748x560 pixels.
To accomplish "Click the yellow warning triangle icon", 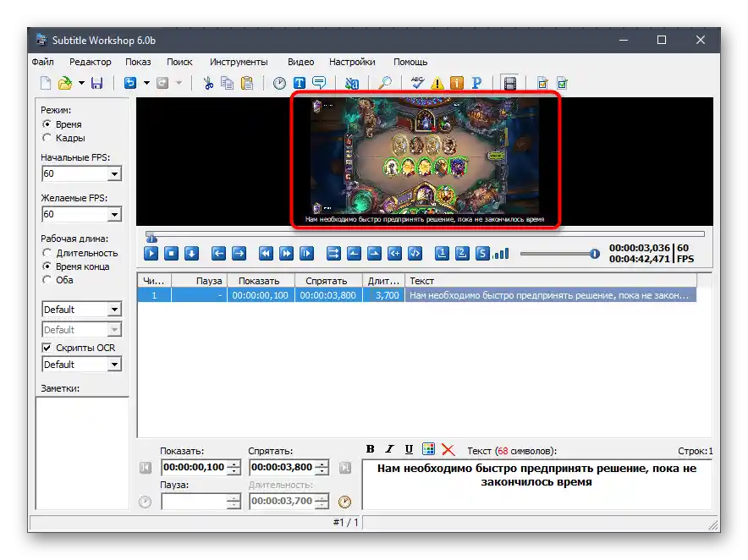I will click(x=437, y=83).
